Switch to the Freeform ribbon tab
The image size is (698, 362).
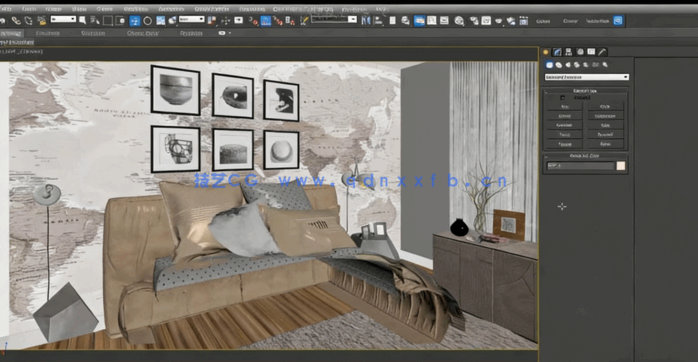(48, 33)
